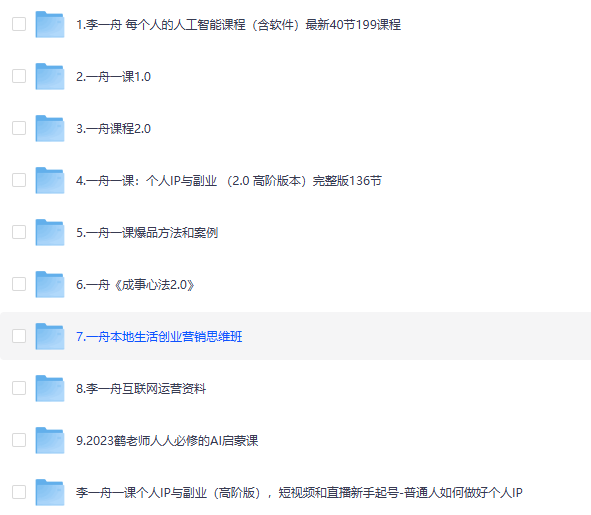This screenshot has height=515, width=591.
Task: Click the folder icon of 1.李一舟 每个人的人工智能课程
Action: [x=50, y=25]
